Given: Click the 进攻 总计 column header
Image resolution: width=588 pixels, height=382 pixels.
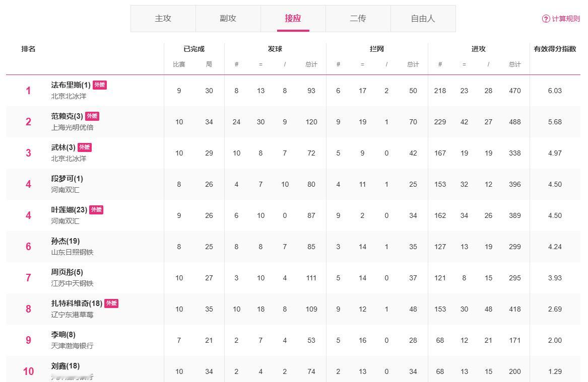Looking at the screenshot, I should [514, 64].
